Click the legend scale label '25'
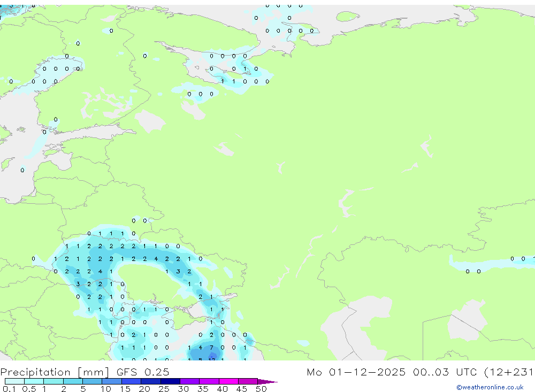This screenshot has width=535, height=392. (x=164, y=389)
